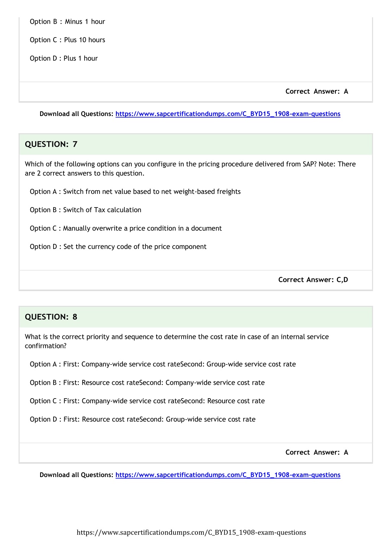Click the Correct Answer: C,D text
The image size is (392, 554).
pos(313,279)
